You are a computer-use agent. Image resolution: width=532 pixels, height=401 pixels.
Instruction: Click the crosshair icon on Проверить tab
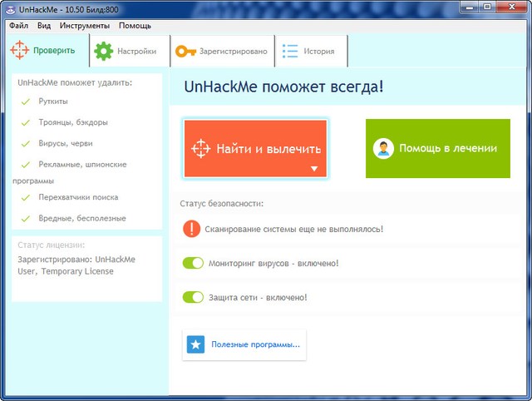click(19, 51)
